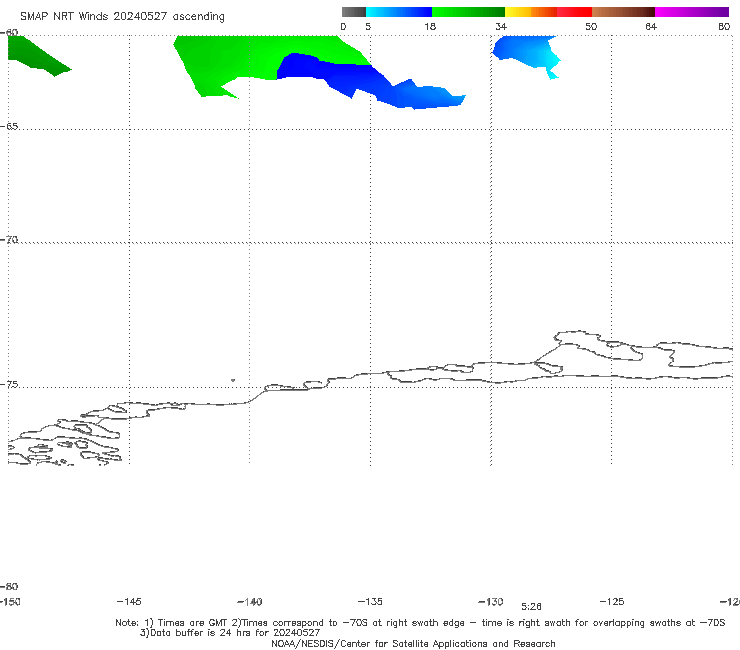Screen dimensions: 740x650
Task: Click the title 'SMAP NRT Winds 20240527 ascending'
Action: [x=122, y=16]
